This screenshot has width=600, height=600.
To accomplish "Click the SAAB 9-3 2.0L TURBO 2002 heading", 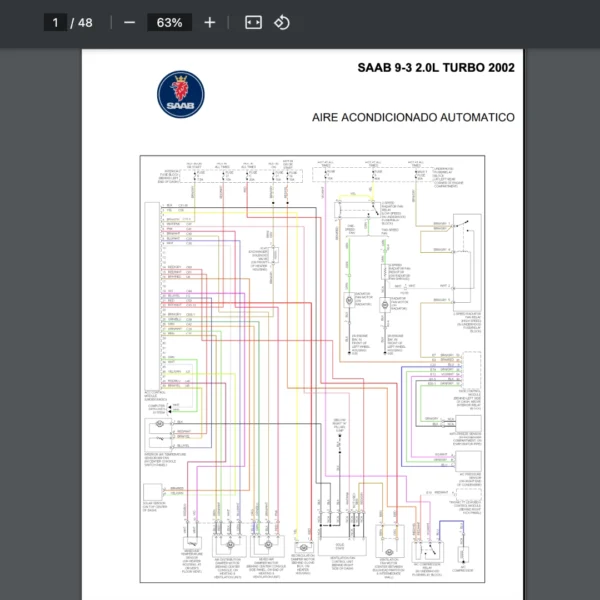I will 436,69.
